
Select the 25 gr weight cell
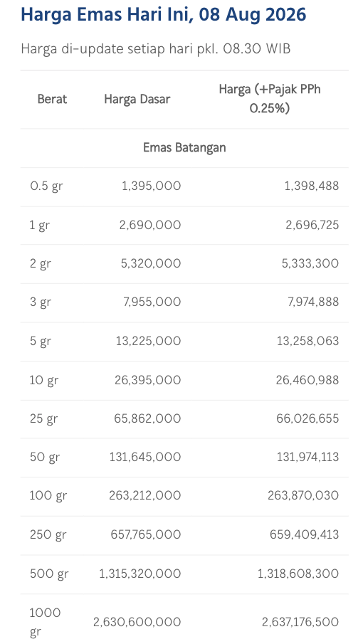tap(43, 419)
